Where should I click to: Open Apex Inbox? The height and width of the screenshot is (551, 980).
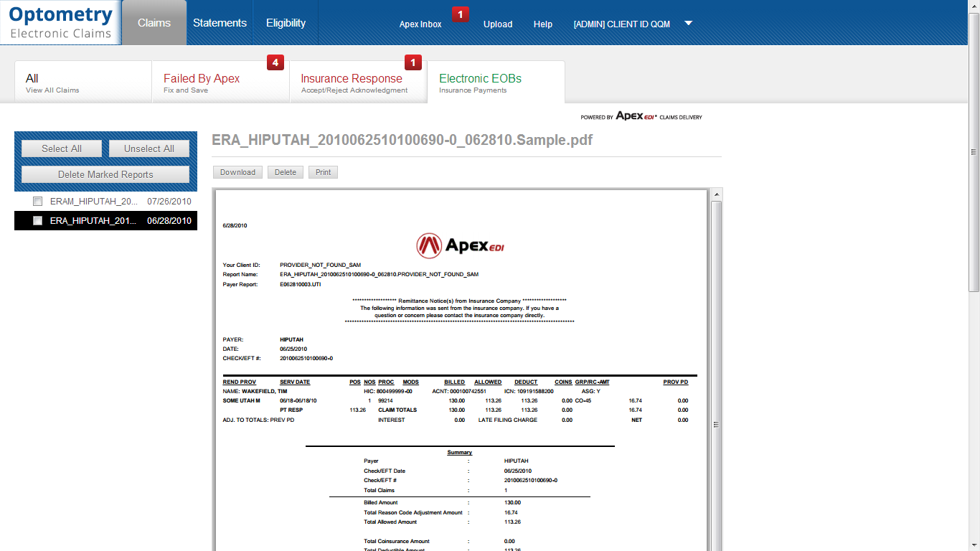click(420, 24)
